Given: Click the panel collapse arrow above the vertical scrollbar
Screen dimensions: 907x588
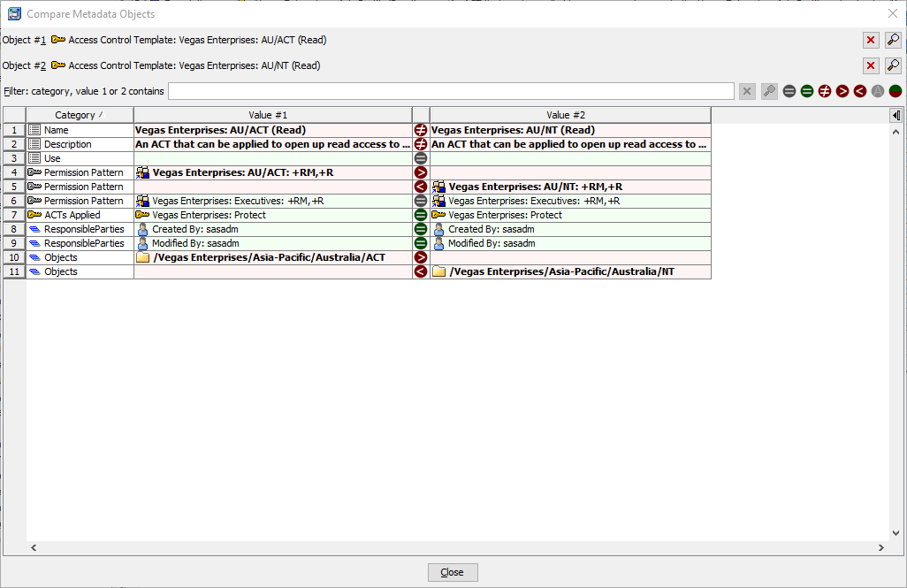Looking at the screenshot, I should [x=896, y=115].
